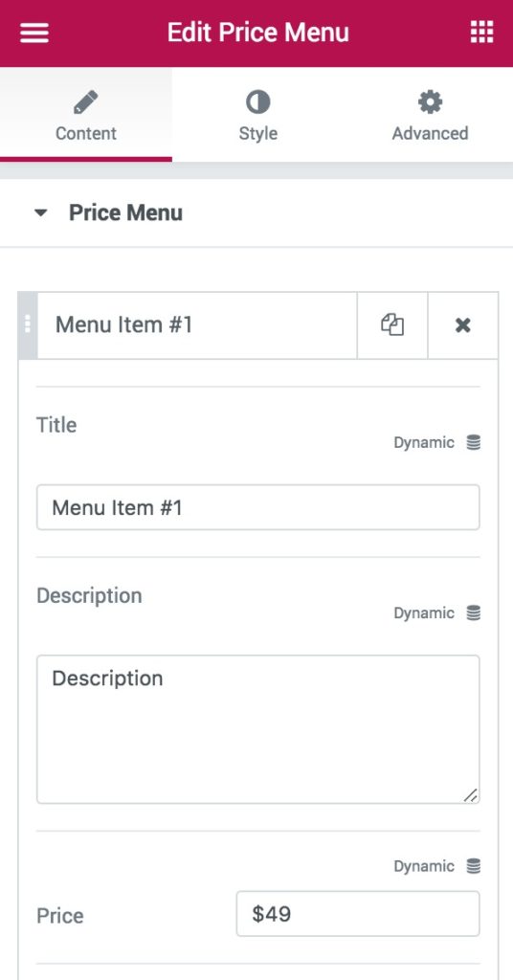Viewport: 513px width, 980px height.
Task: Click into the Title input field
Action: (258, 507)
